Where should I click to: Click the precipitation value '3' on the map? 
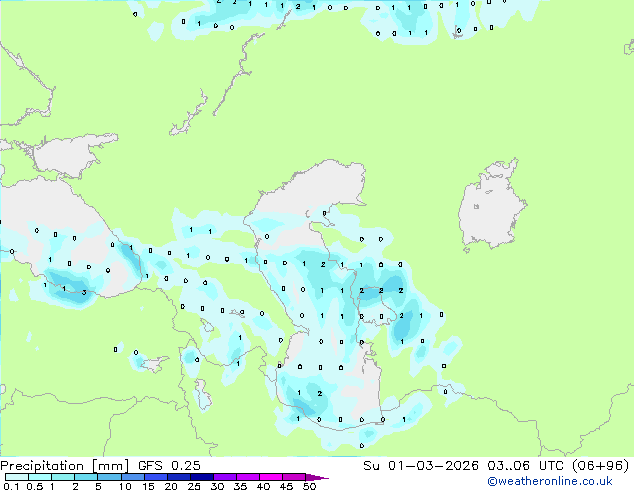click(84, 292)
